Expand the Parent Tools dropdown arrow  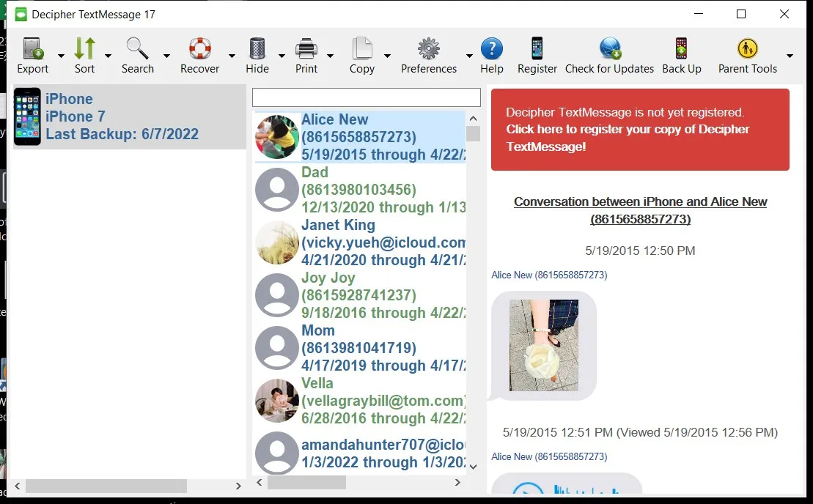pos(790,56)
